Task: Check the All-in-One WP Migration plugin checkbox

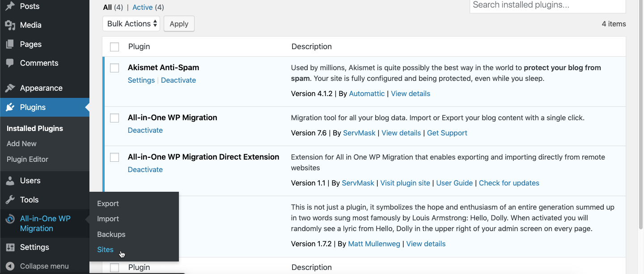Action: click(x=114, y=118)
